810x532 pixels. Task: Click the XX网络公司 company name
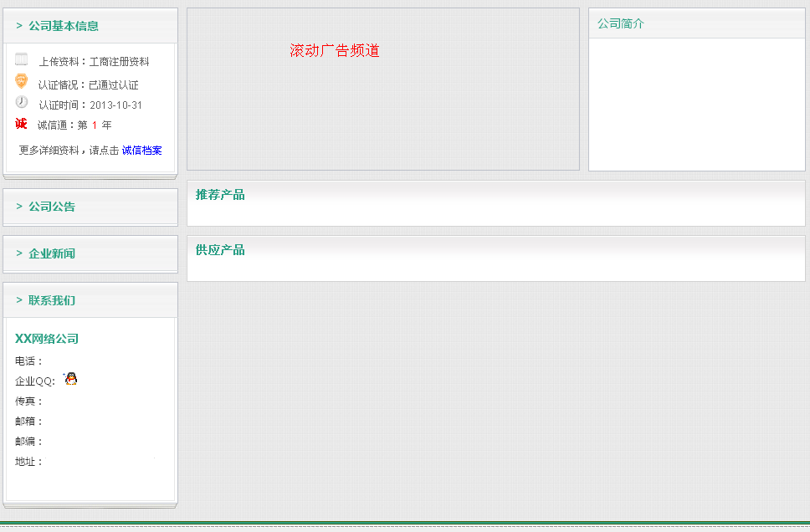(47, 339)
